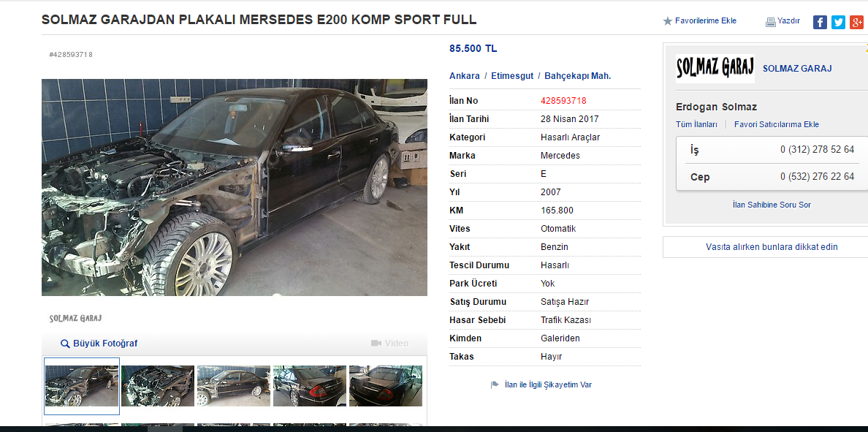Click the complaint flag icon

pos(495,385)
